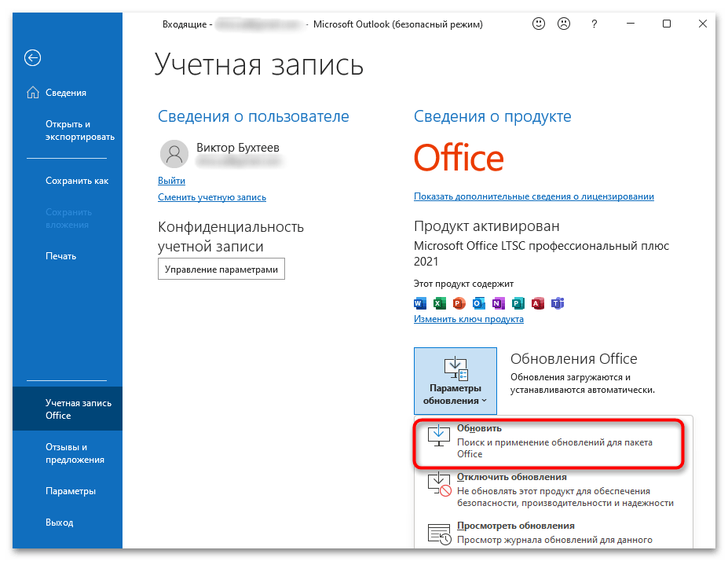728x561 pixels.
Task: Click the user name Виктор Бухтеев
Action: click(x=238, y=148)
